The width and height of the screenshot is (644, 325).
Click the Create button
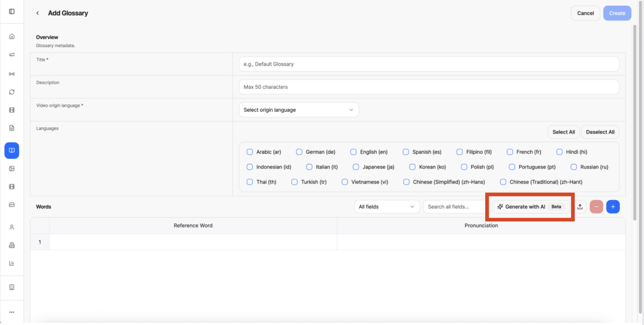pos(617,13)
